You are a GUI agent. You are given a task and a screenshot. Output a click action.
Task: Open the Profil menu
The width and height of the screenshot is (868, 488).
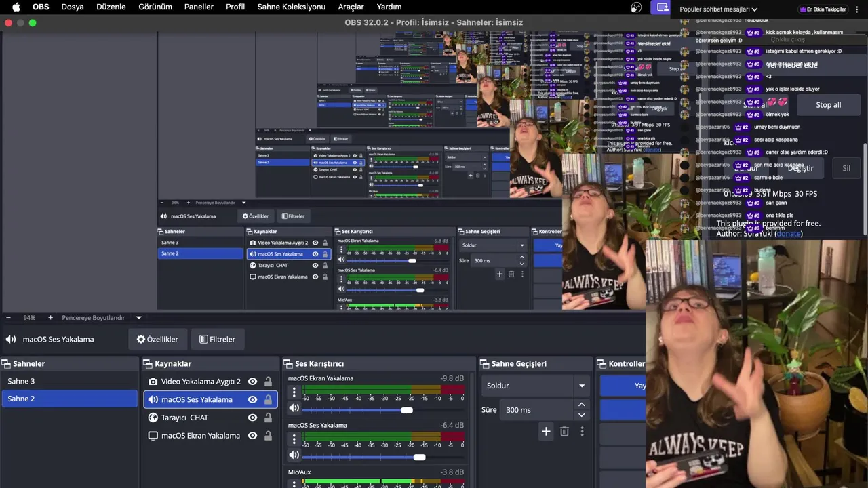pos(235,7)
